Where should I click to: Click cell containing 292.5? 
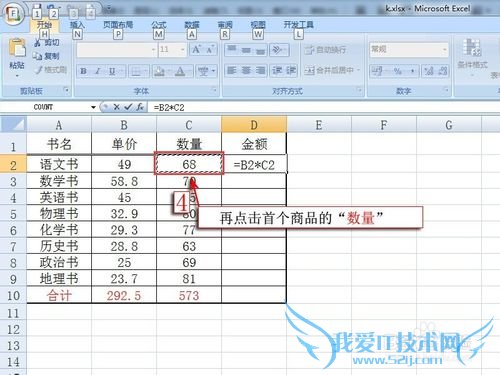(124, 295)
